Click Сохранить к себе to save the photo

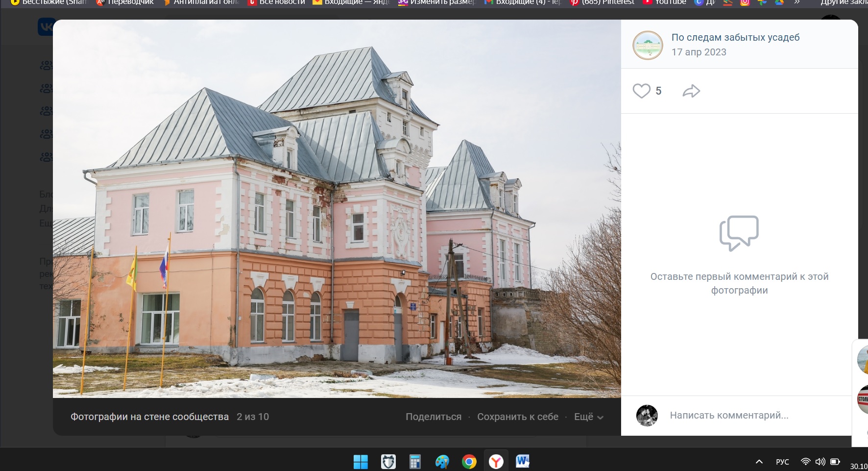517,417
